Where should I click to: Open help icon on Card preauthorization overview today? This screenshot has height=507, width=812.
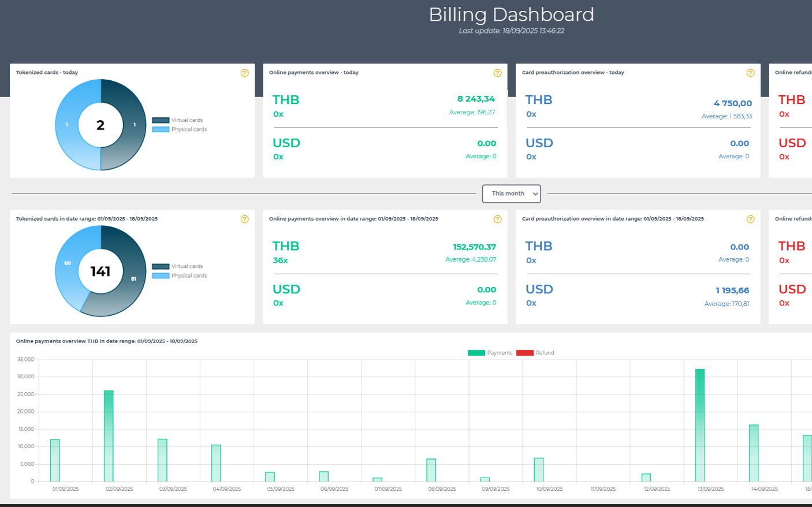coord(750,73)
